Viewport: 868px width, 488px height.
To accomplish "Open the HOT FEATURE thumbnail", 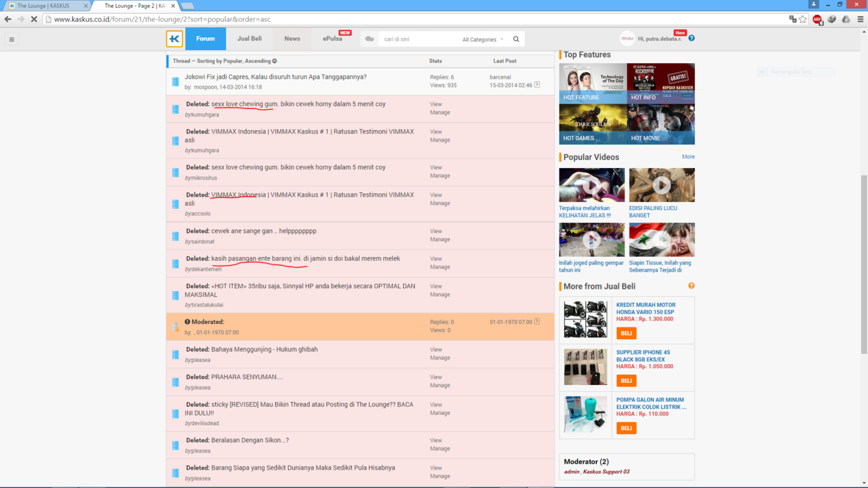I will (593, 83).
